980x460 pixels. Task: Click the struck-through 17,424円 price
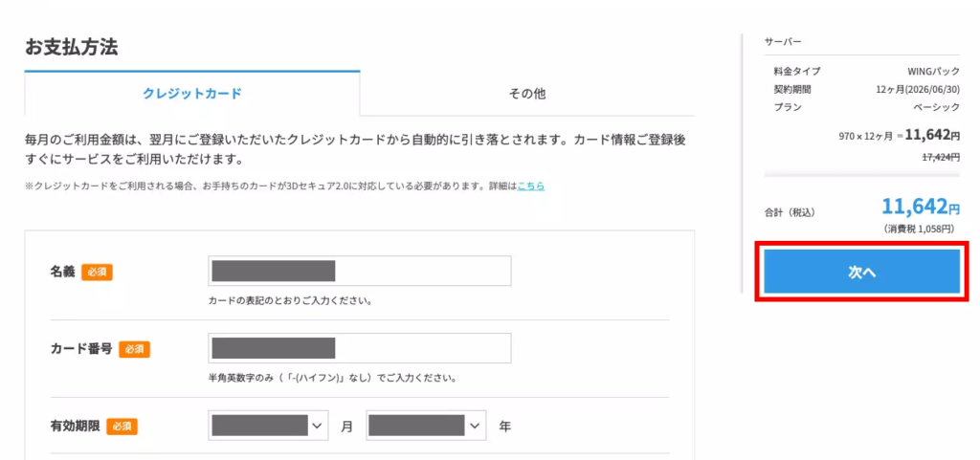click(939, 157)
